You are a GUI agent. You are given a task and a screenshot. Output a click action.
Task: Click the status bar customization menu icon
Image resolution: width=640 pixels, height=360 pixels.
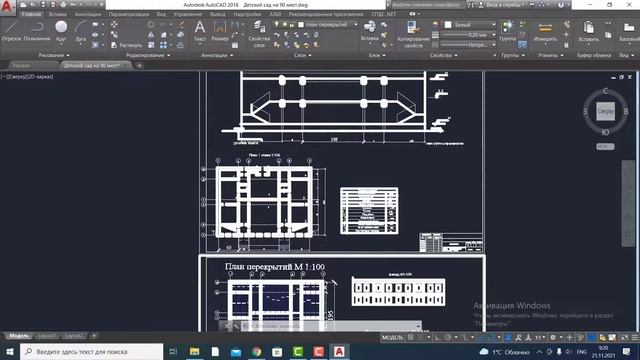coord(635,338)
